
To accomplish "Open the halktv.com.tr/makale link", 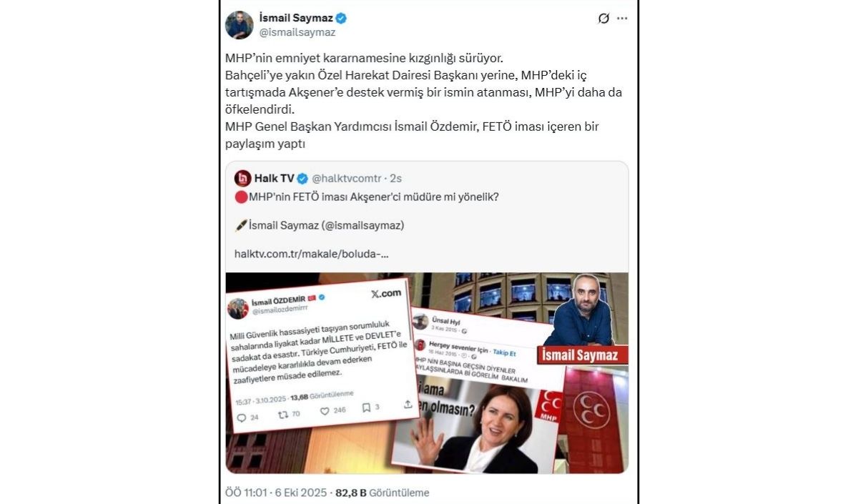I will pyautogui.click(x=312, y=253).
